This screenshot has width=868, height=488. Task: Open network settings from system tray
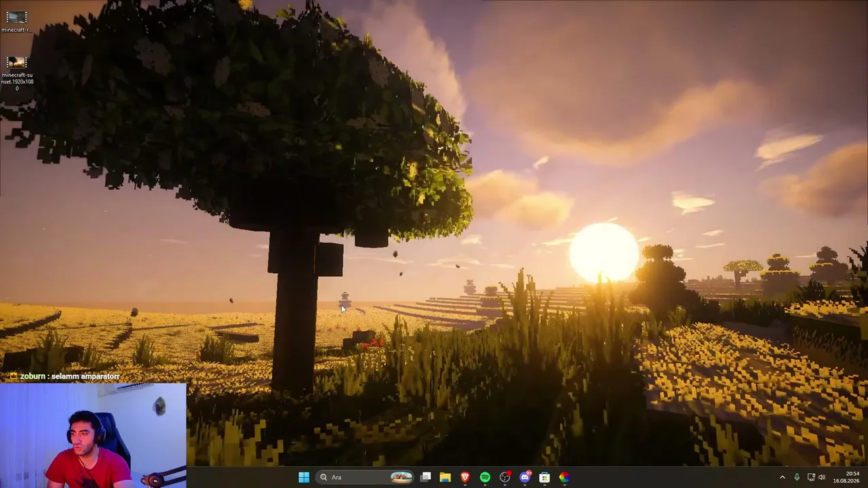point(811,477)
